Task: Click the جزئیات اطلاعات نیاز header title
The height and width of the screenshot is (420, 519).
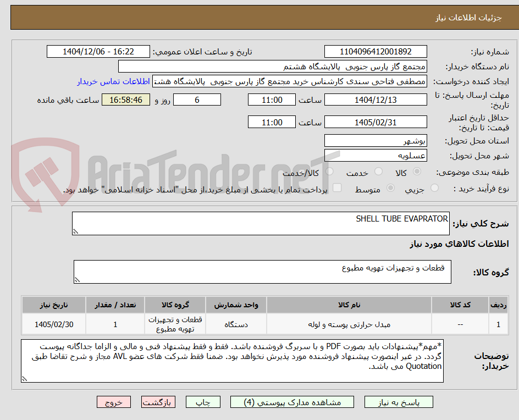Action: (x=468, y=18)
